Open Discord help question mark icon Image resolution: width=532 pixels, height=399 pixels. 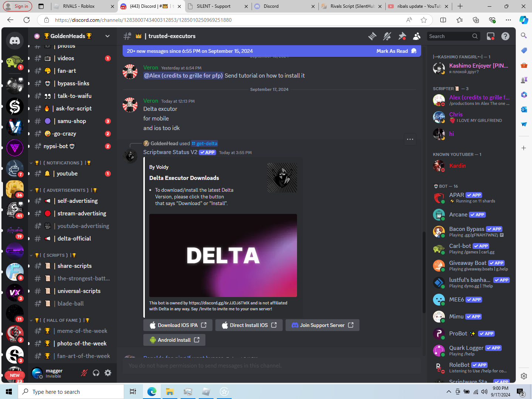point(505,36)
